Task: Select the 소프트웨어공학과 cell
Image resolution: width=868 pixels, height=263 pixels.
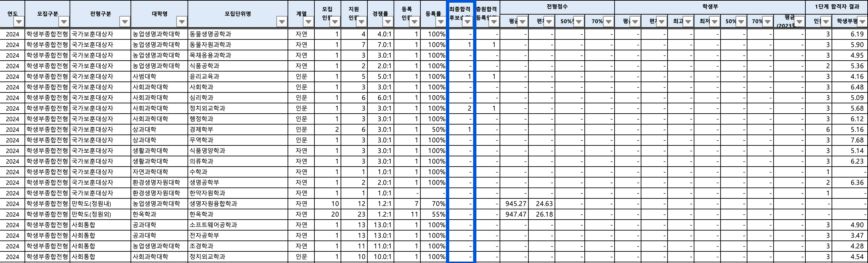Action: click(238, 225)
